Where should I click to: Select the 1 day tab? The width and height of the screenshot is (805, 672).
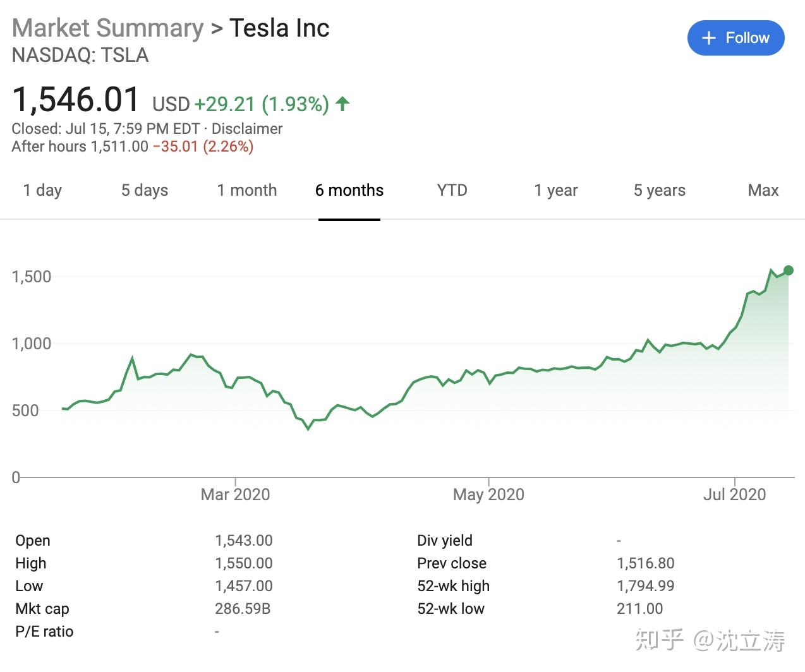[x=42, y=190]
